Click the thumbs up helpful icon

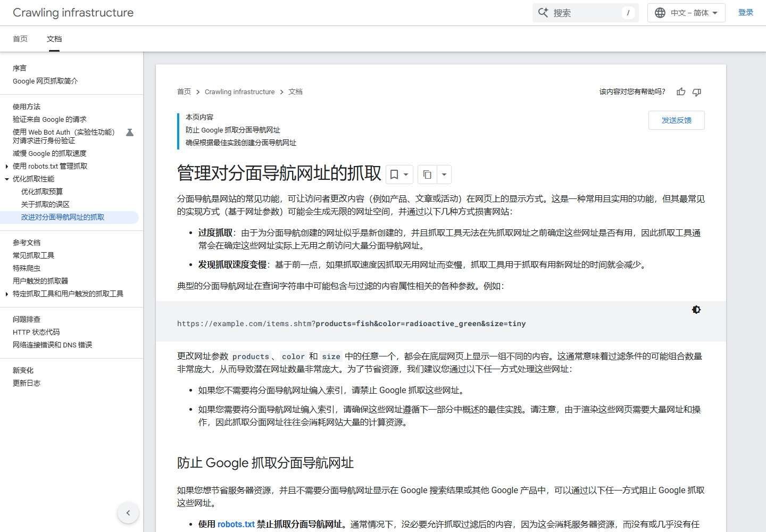tap(681, 92)
